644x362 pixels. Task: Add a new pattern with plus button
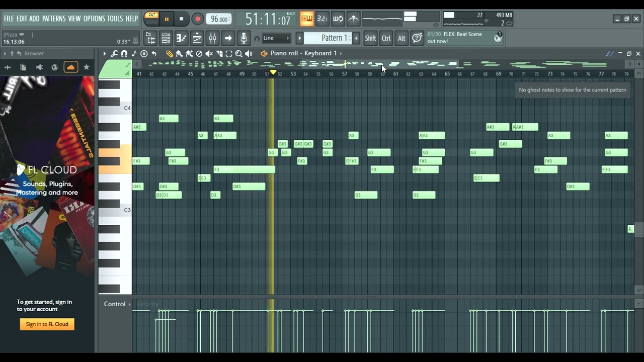tap(356, 38)
